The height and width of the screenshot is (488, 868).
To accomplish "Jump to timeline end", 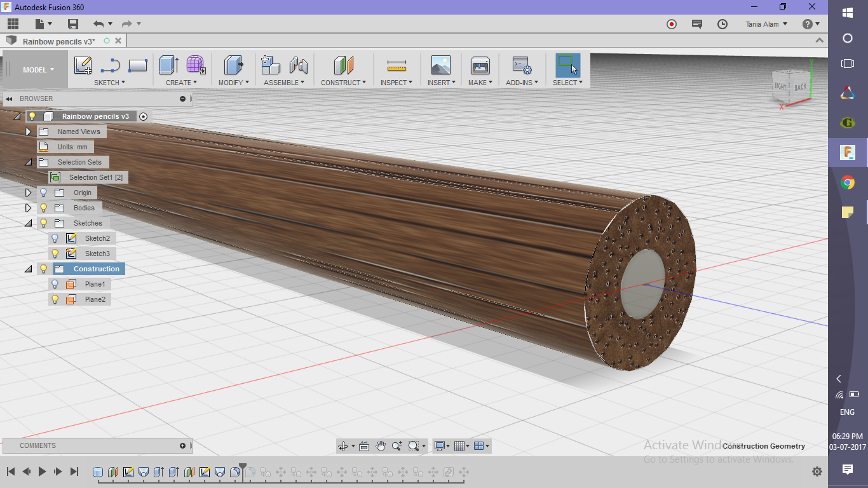I will pos(74,471).
